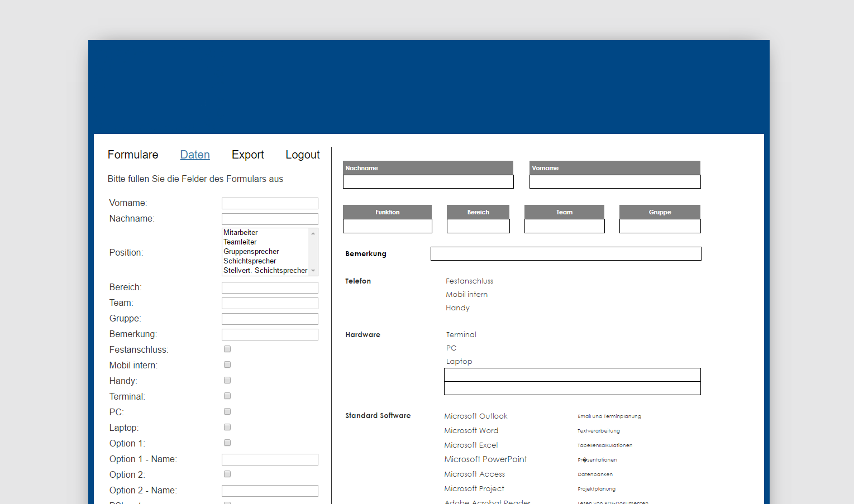854x504 pixels.
Task: Toggle the Mobil intern checkbox
Action: [x=227, y=364]
